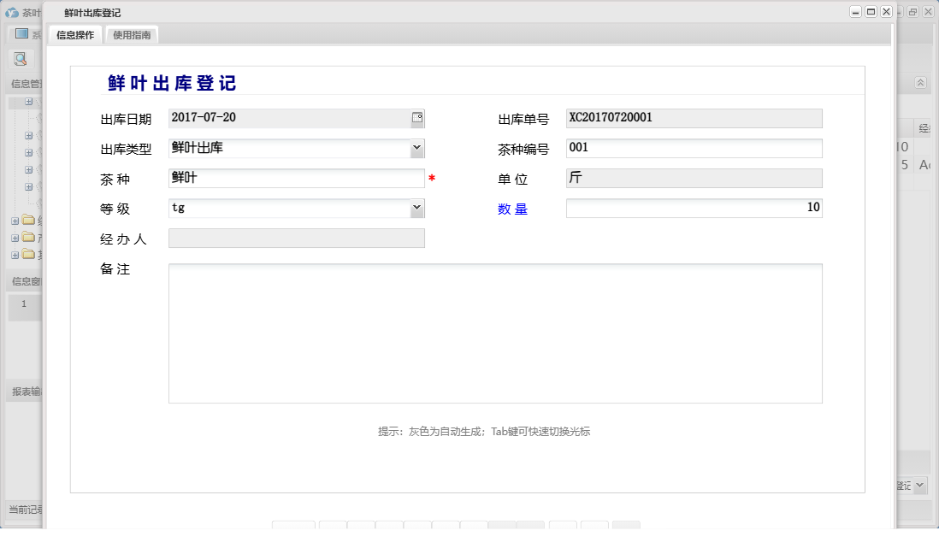This screenshot has width=939, height=560.
Task: Click row 1 in the 信息窗 panel
Action: tap(24, 304)
